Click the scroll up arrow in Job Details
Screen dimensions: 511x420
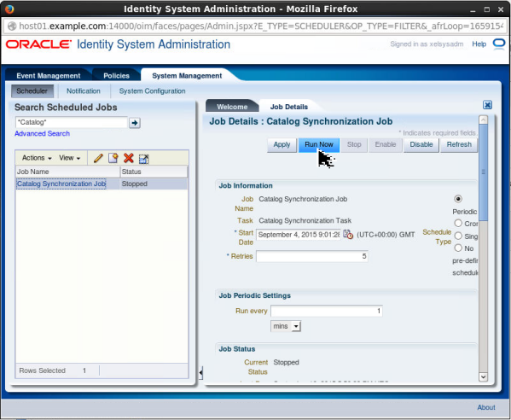coord(484,120)
